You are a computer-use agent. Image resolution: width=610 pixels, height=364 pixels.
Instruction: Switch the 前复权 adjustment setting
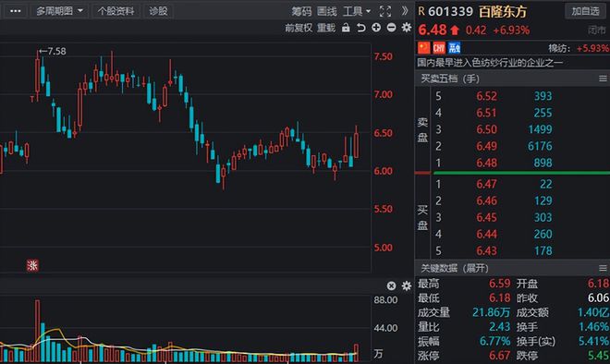(x=299, y=28)
